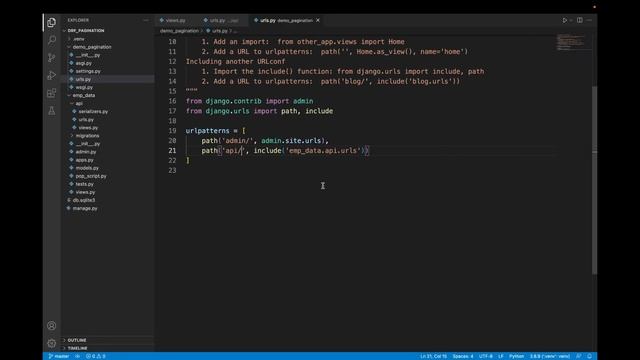Close the urls.py demo_pagination tab

point(318,20)
